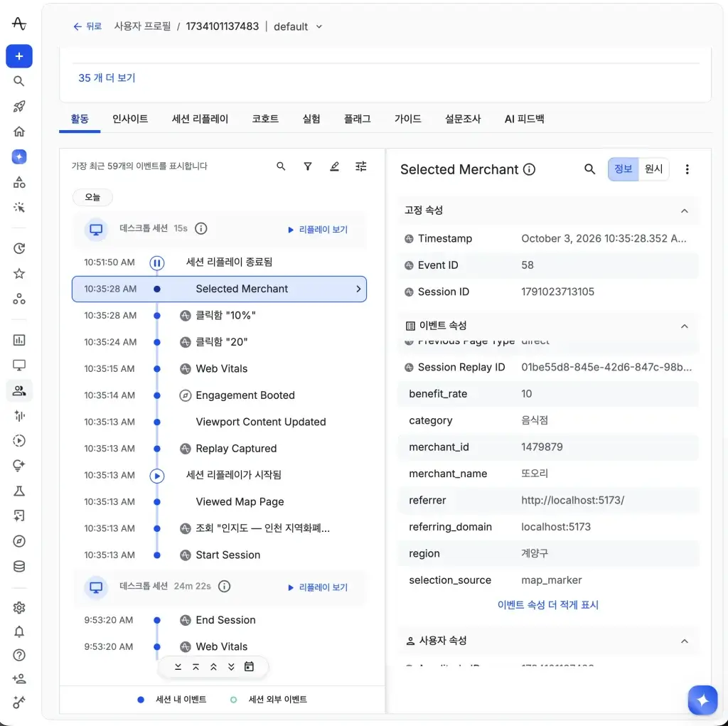This screenshot has height=726, width=728.
Task: Open the database icon in the sidebar
Action: point(19,566)
